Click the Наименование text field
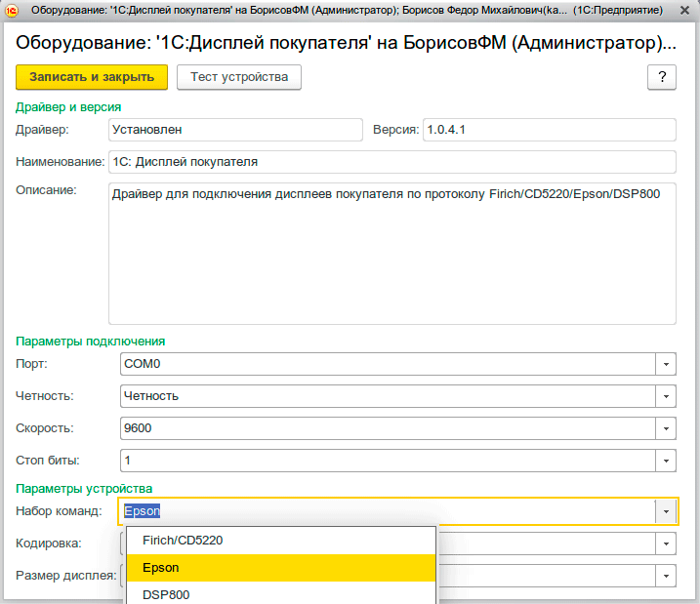 (x=391, y=162)
